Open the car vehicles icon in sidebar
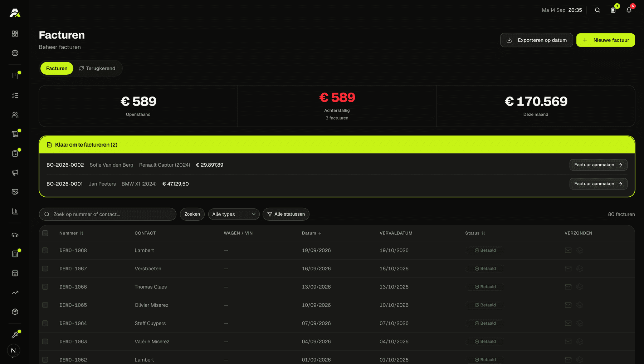This screenshot has width=644, height=364. [15, 235]
